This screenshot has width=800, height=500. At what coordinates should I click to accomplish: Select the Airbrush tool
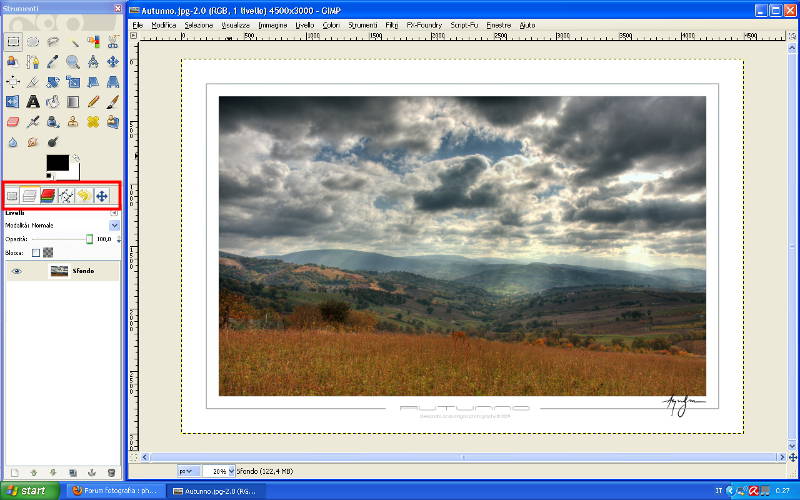coord(33,121)
